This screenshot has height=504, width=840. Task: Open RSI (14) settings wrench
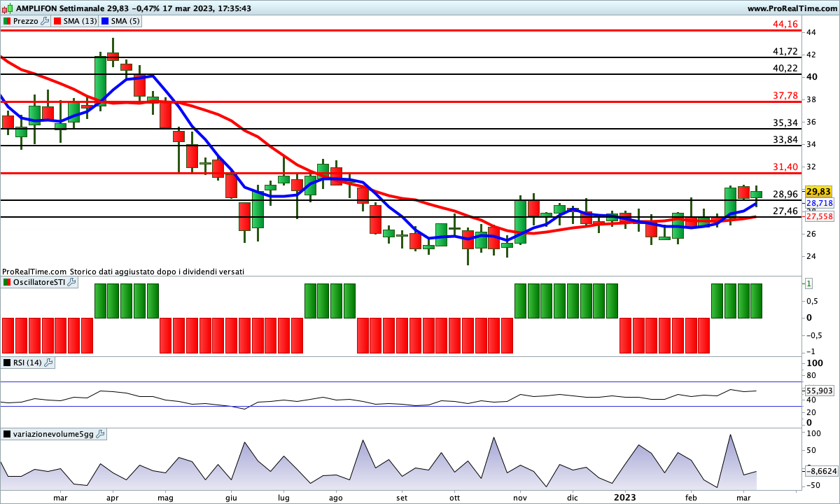(x=49, y=363)
